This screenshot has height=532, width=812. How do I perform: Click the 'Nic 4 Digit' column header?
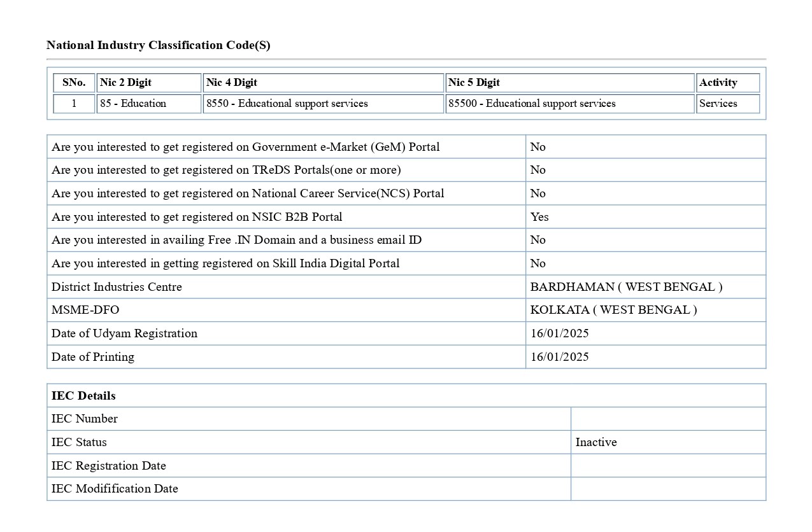[x=232, y=83]
